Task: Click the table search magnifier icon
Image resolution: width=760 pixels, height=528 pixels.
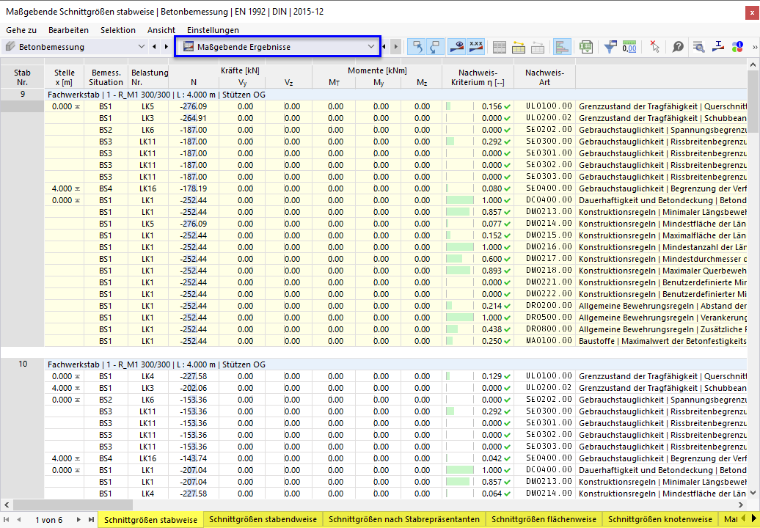Action: coord(698,47)
